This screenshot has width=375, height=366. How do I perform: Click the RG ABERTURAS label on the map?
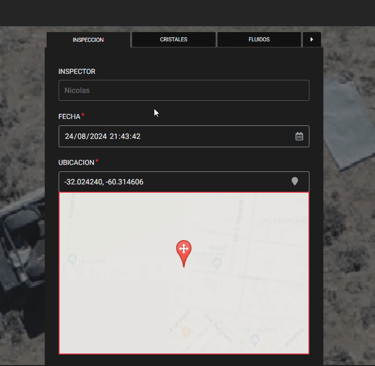[x=285, y=221]
